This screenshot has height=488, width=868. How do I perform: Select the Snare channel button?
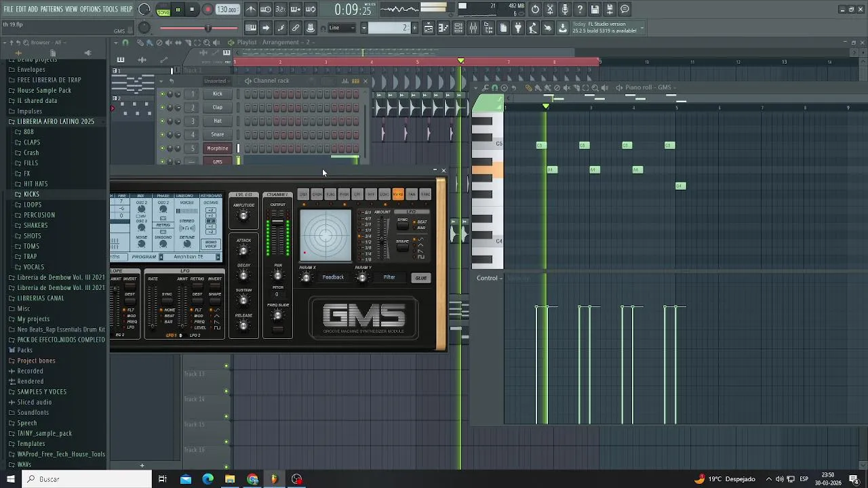coord(218,134)
